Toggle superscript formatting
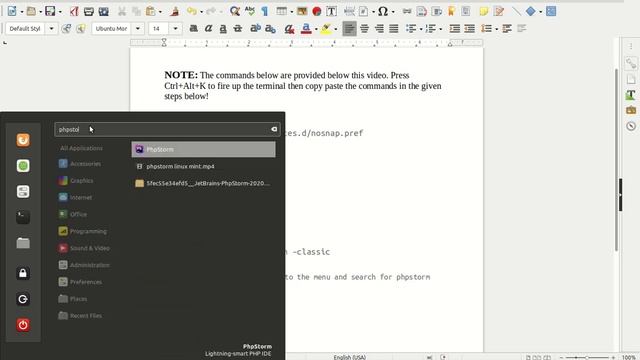Screen dimensions: 640x360 (255, 28)
